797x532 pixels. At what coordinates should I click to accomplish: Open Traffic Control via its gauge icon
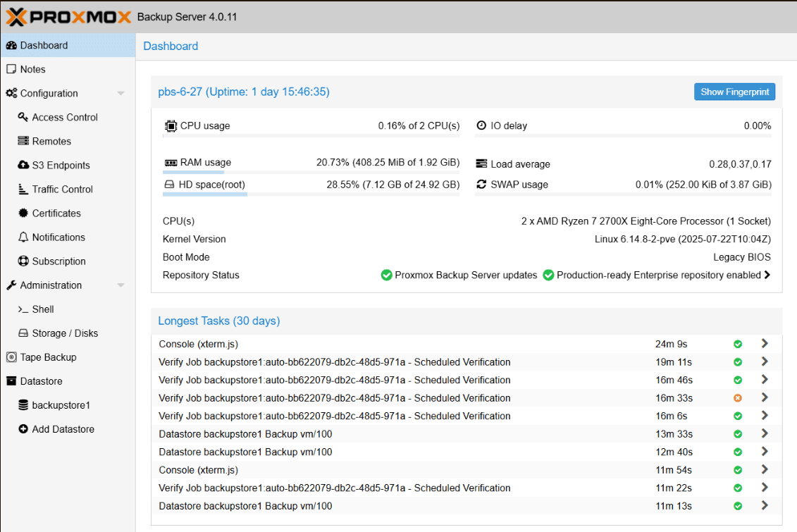pos(23,189)
